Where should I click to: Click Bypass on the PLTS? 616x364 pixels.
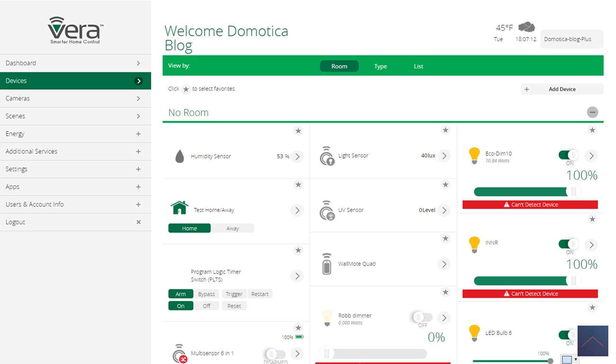point(207,294)
